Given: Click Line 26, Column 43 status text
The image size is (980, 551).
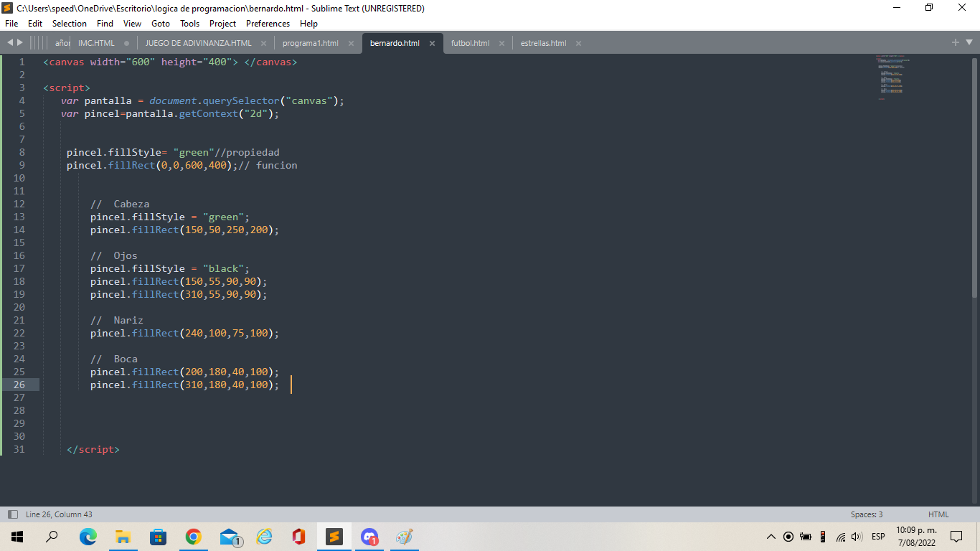Looking at the screenshot, I should [59, 514].
